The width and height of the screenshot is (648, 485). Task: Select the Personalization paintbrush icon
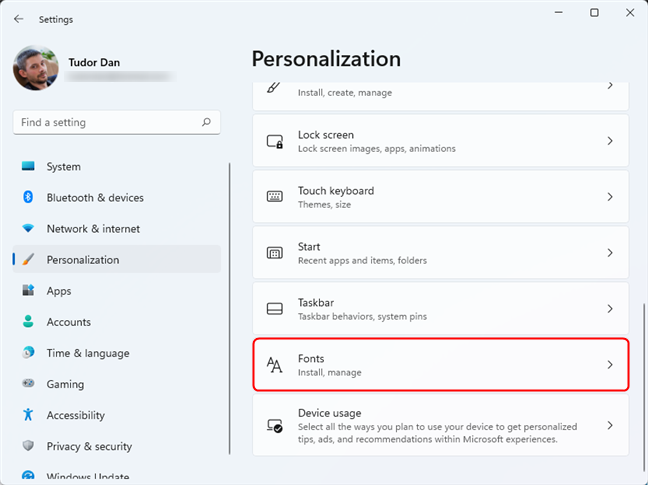coord(28,259)
